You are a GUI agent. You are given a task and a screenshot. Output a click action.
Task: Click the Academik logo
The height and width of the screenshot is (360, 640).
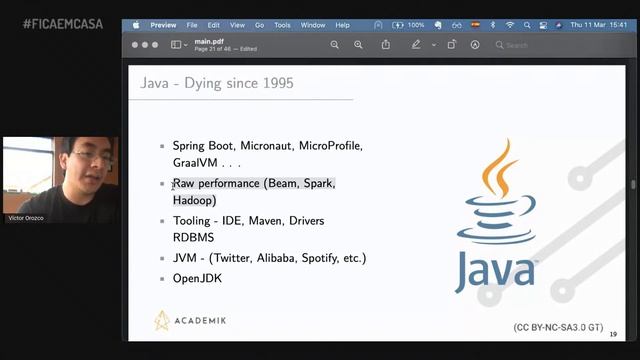[190, 320]
